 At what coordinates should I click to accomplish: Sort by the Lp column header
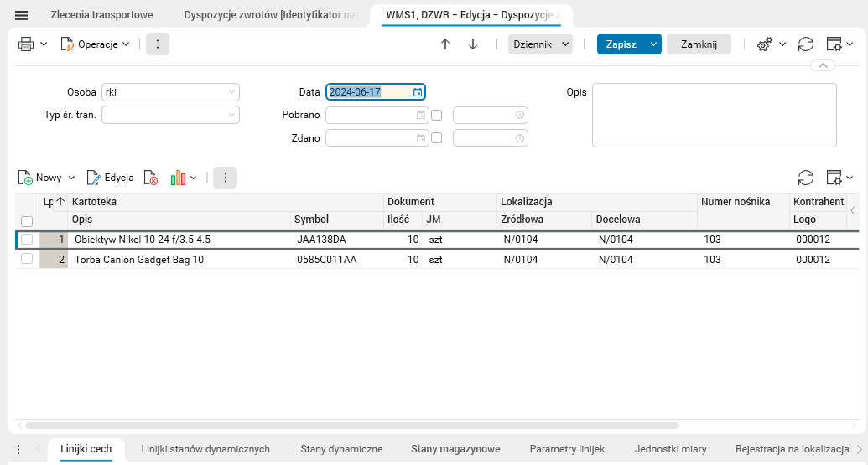coord(54,202)
